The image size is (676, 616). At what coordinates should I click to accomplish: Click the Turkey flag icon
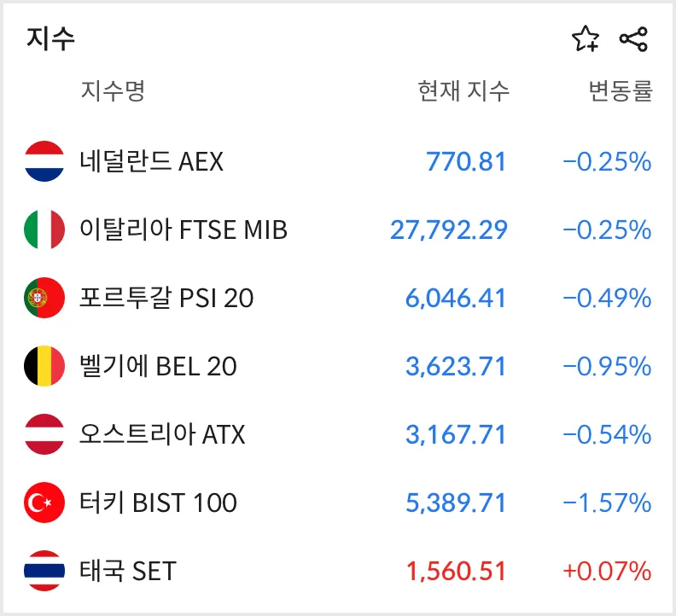tap(44, 503)
